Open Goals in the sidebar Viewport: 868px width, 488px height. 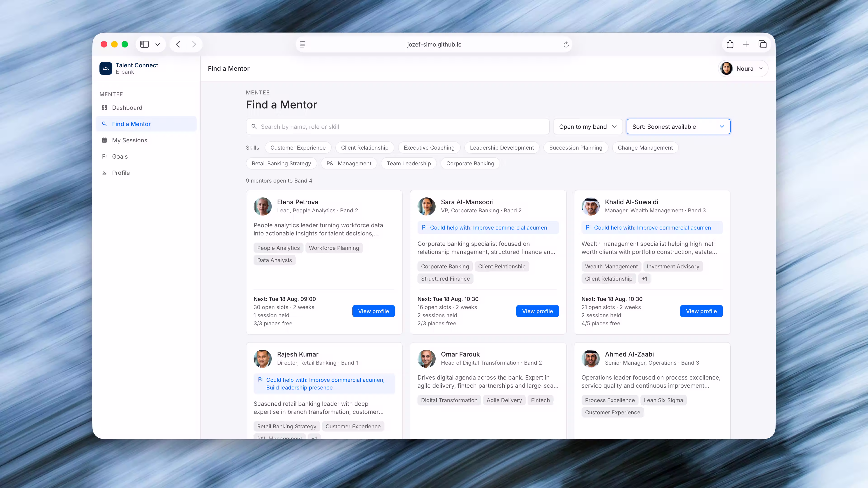[146, 156]
